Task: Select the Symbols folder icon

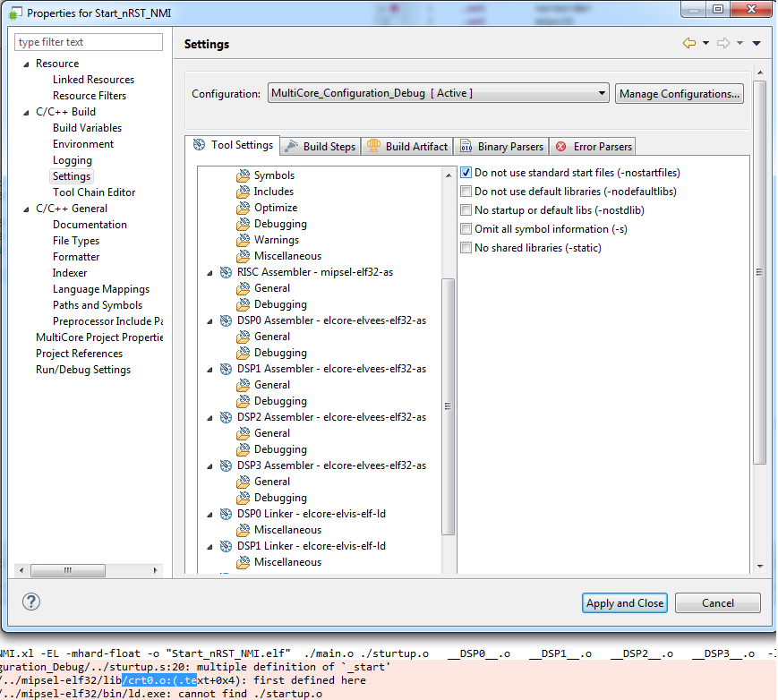Action: pyautogui.click(x=243, y=175)
